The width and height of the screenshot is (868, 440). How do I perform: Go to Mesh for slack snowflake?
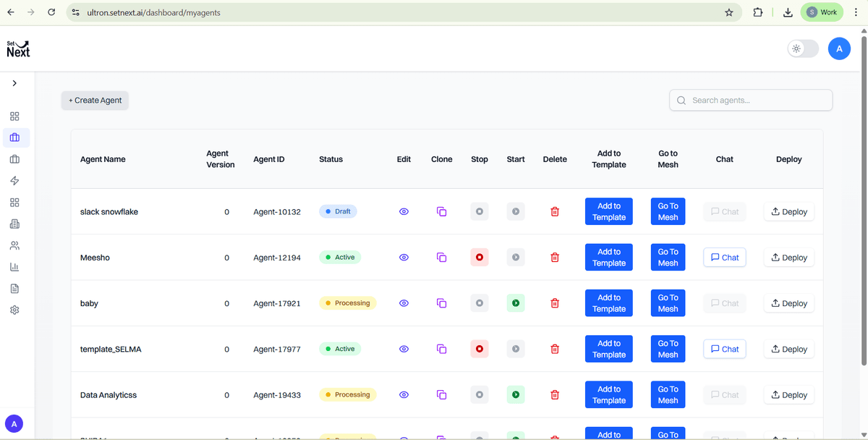[x=668, y=212]
